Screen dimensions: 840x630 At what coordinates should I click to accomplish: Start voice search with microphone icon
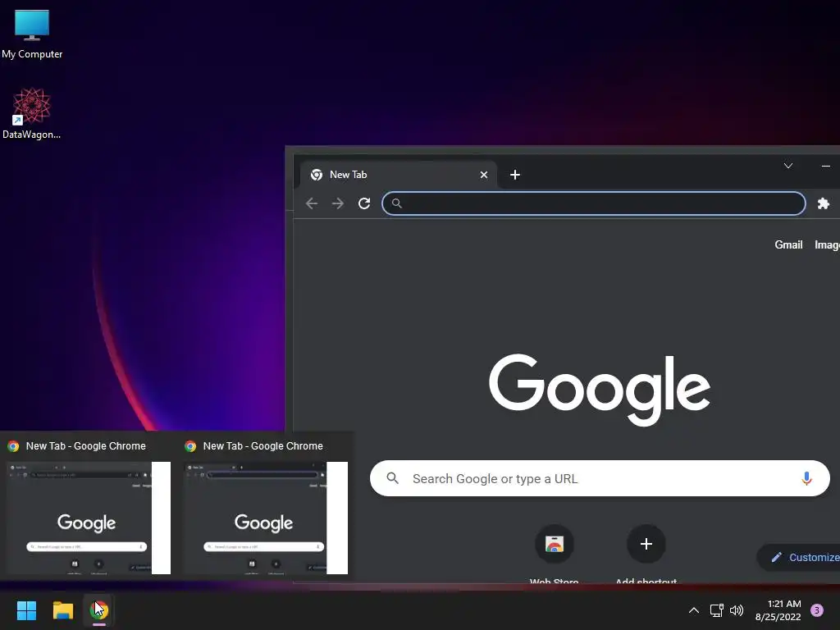(x=806, y=478)
